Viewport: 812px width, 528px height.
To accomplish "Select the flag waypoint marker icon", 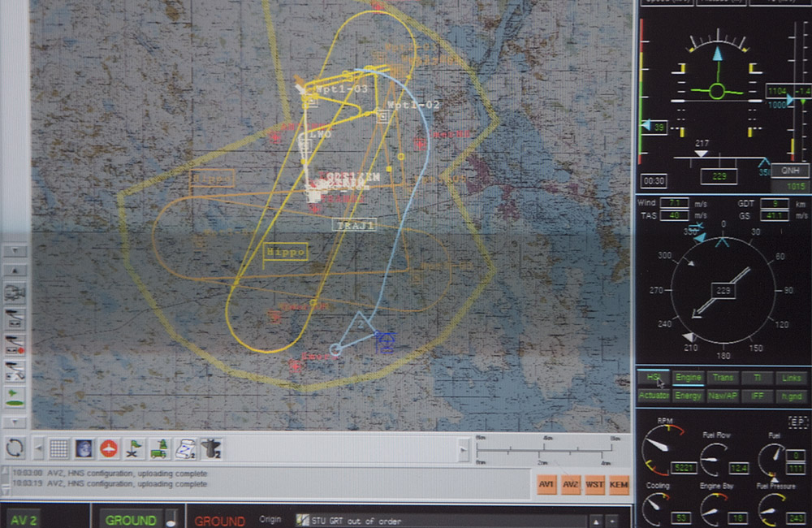I will click(x=134, y=448).
